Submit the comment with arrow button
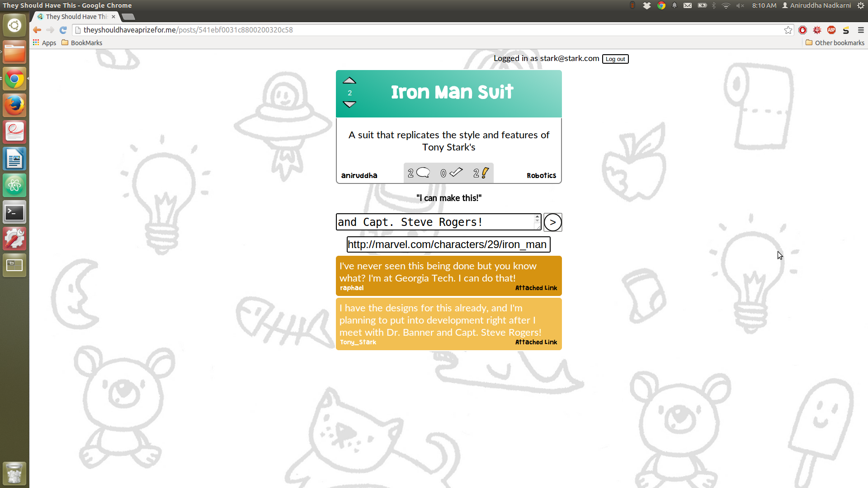Viewport: 868px width, 488px height. 552,222
